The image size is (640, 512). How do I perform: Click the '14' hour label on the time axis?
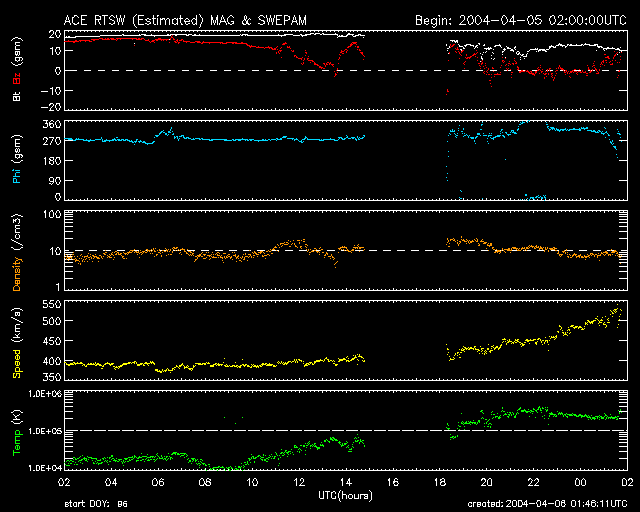click(346, 482)
